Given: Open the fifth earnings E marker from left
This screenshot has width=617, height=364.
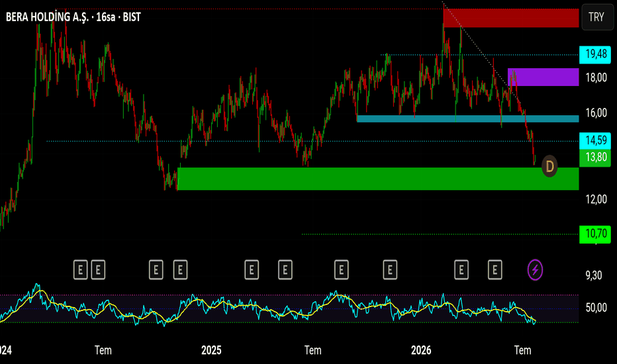Looking at the screenshot, I should tap(252, 270).
